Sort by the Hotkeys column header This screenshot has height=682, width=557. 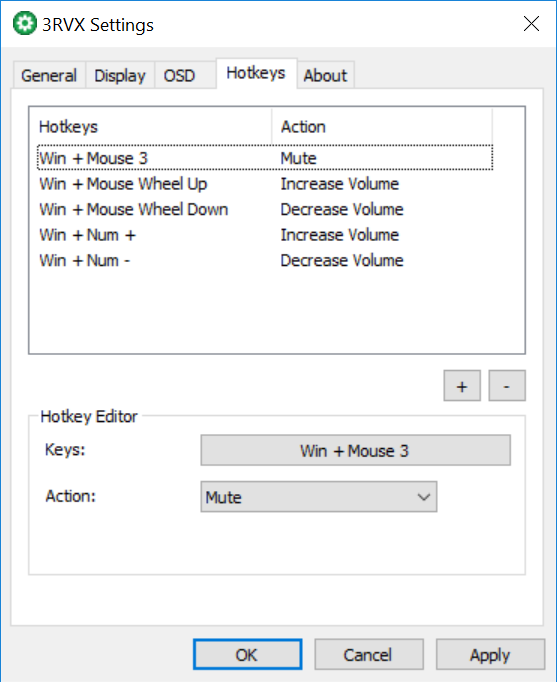[x=150, y=127]
